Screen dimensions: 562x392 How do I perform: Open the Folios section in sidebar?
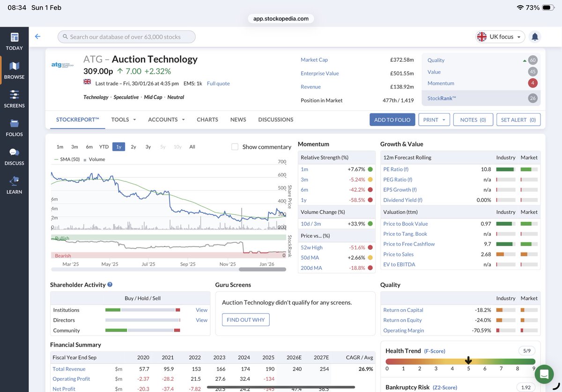[x=14, y=128]
